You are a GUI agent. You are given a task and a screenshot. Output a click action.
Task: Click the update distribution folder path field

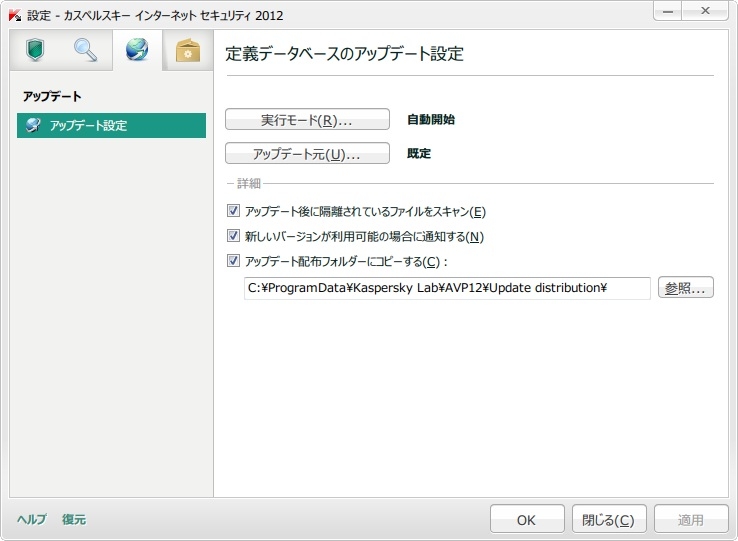[x=447, y=288]
